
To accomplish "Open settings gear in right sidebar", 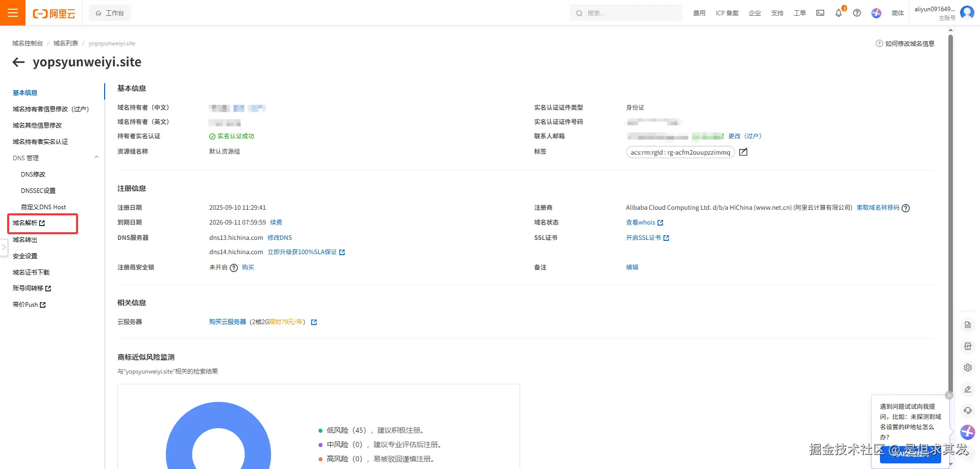I will pyautogui.click(x=968, y=367).
